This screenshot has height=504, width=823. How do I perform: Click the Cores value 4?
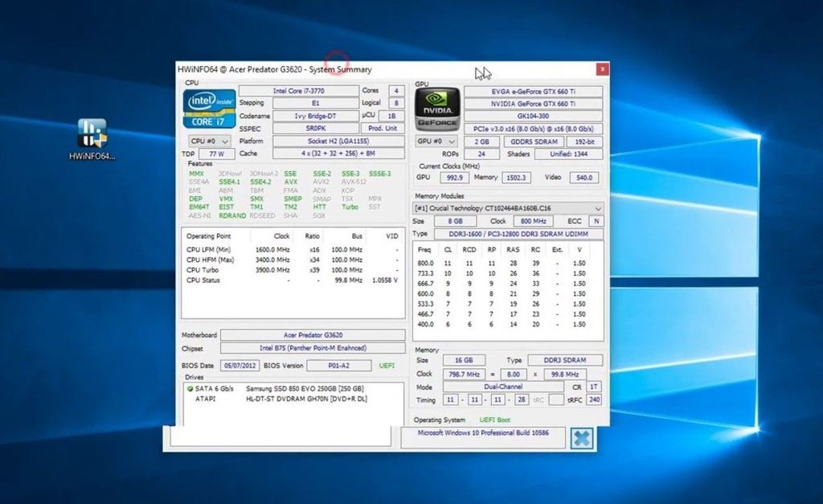[x=396, y=91]
